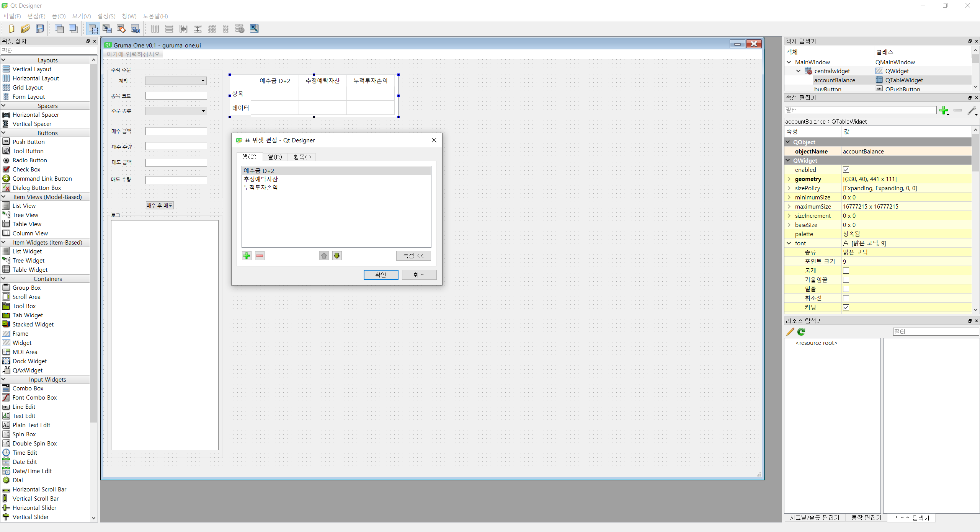Screen dimensions: 980x532
Task: Click the Save form toolbar icon
Action: click(40, 29)
